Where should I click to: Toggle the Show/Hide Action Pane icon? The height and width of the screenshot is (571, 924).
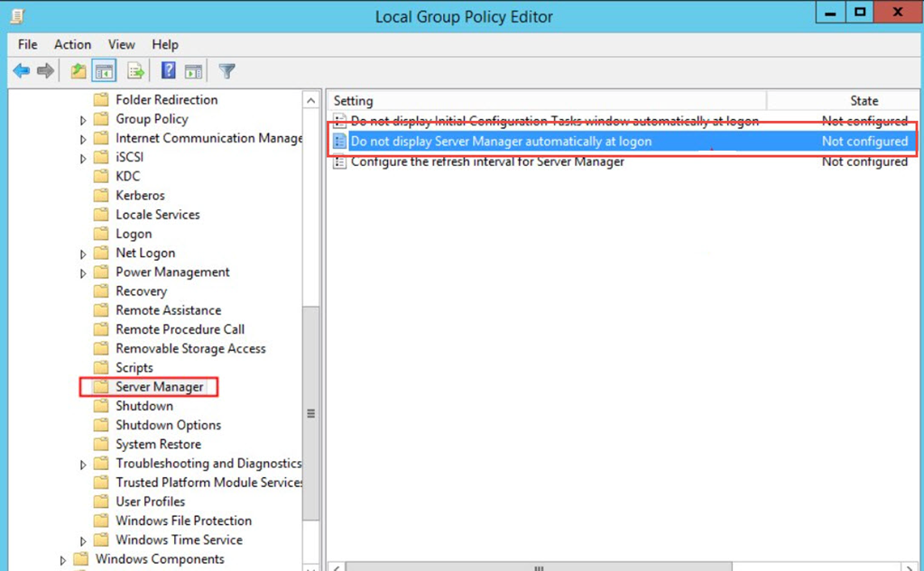pyautogui.click(x=193, y=71)
